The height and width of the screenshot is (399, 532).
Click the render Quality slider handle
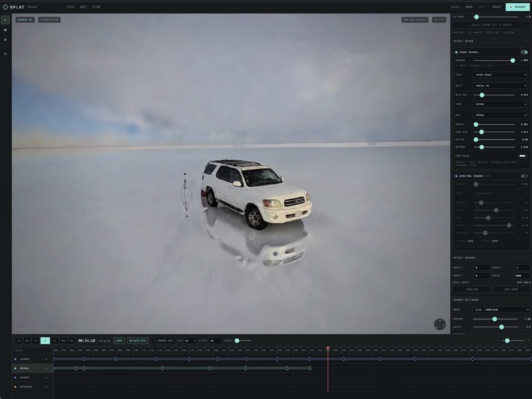click(x=501, y=327)
